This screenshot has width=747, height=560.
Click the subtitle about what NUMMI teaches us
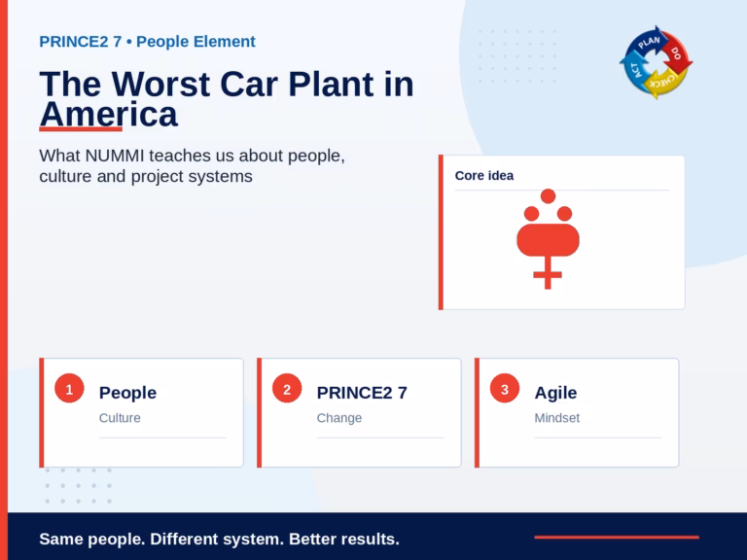[x=192, y=165]
